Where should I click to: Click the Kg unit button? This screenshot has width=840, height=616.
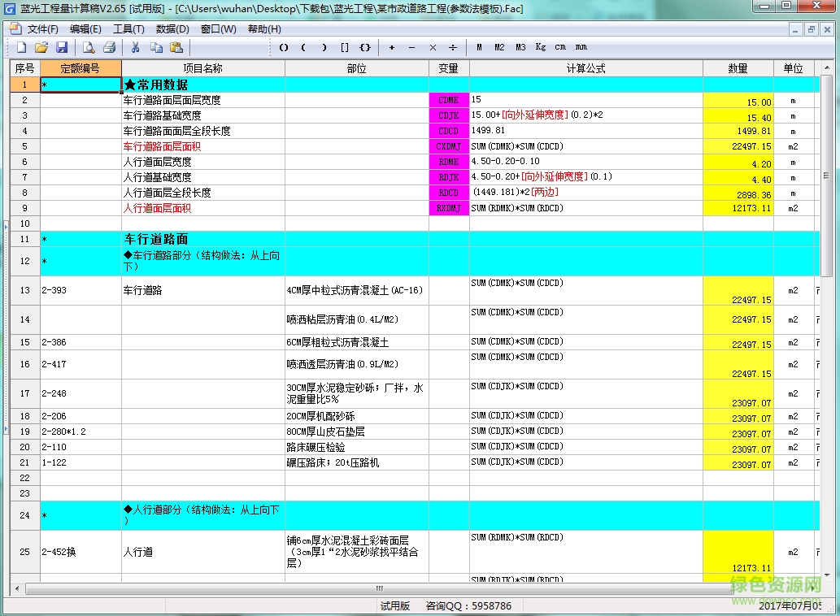tap(541, 47)
